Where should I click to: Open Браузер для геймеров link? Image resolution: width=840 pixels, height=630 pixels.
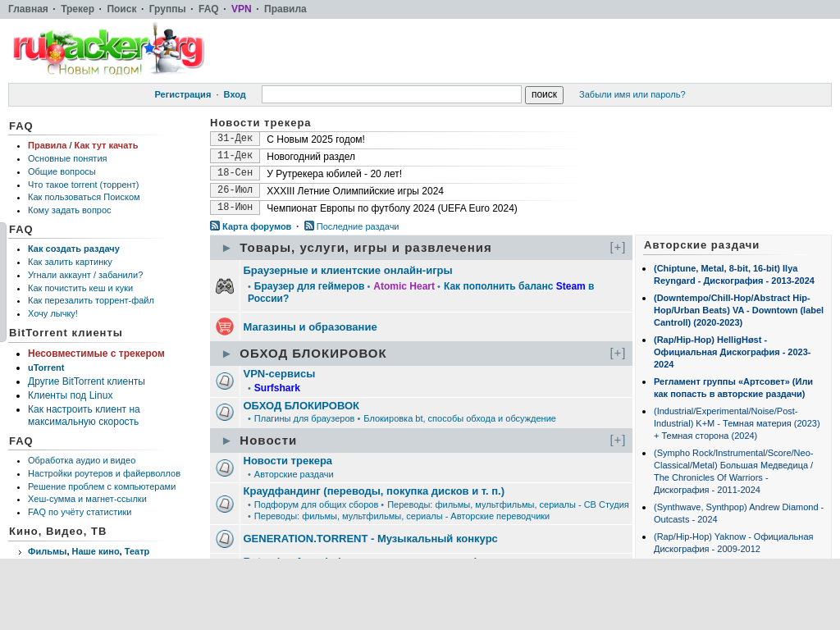pyautogui.click(x=309, y=286)
